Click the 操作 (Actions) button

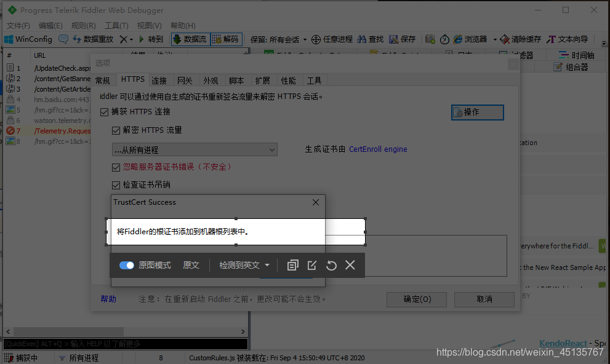[x=477, y=113]
